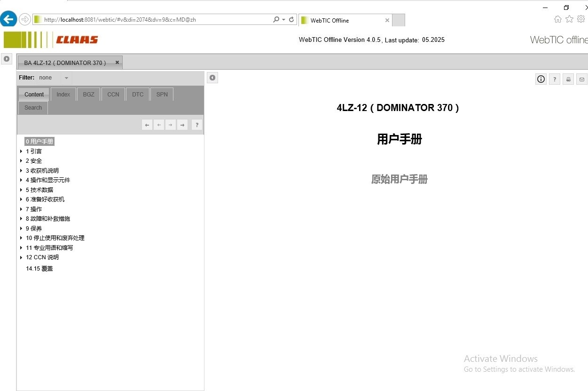Click the browser forward arrow button
This screenshot has width=588, height=391.
point(25,19)
